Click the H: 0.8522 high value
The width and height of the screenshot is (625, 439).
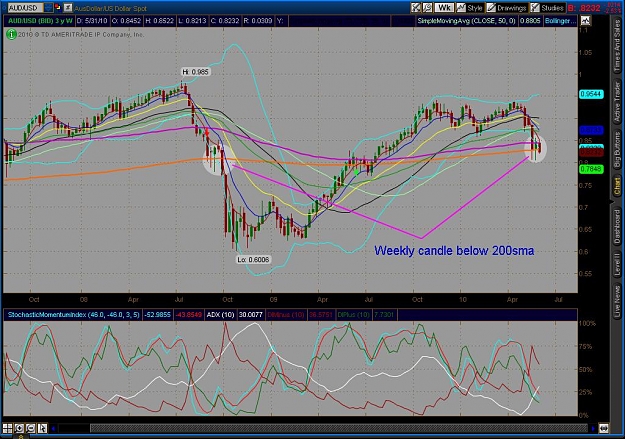pos(159,20)
